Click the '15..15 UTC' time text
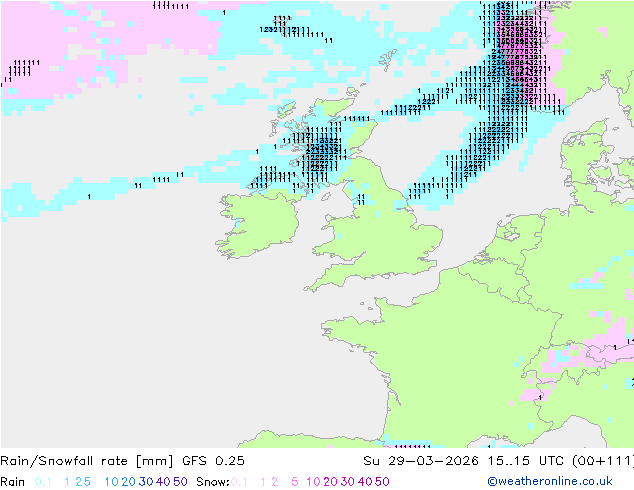 tap(526, 461)
